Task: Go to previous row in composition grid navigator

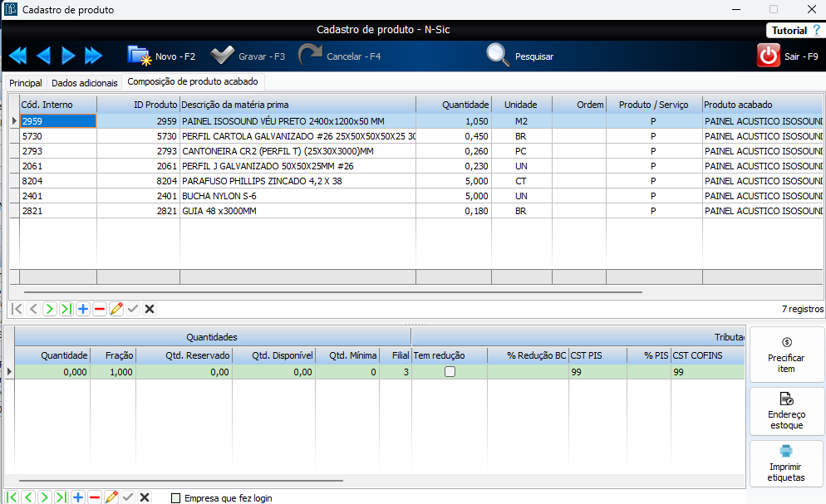Action: click(x=33, y=309)
